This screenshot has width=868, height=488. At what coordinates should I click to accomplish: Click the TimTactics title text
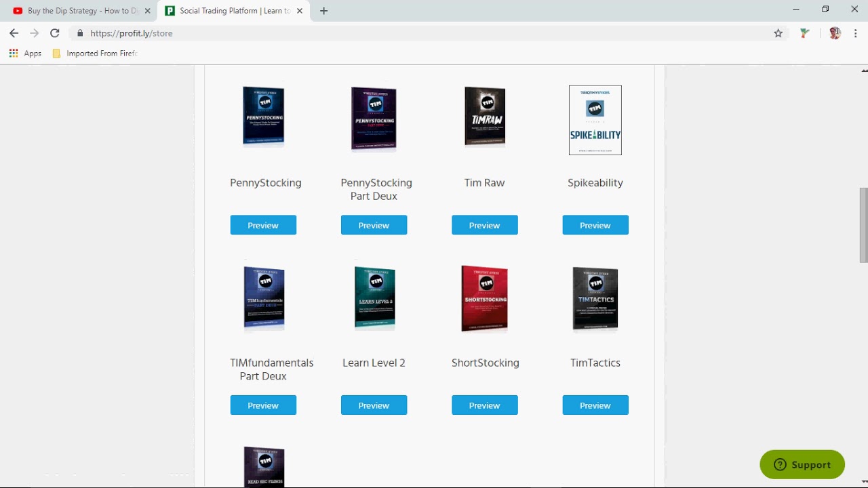[595, 363]
